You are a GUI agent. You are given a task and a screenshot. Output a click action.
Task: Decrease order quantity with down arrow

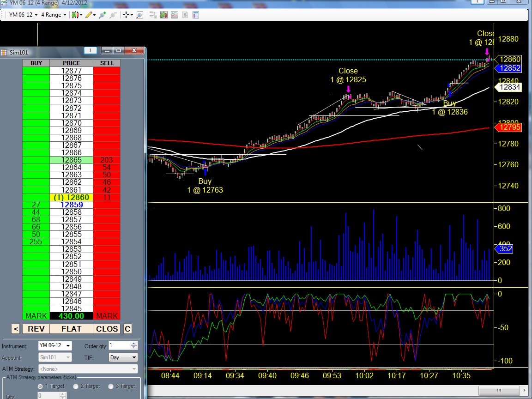pos(134,347)
